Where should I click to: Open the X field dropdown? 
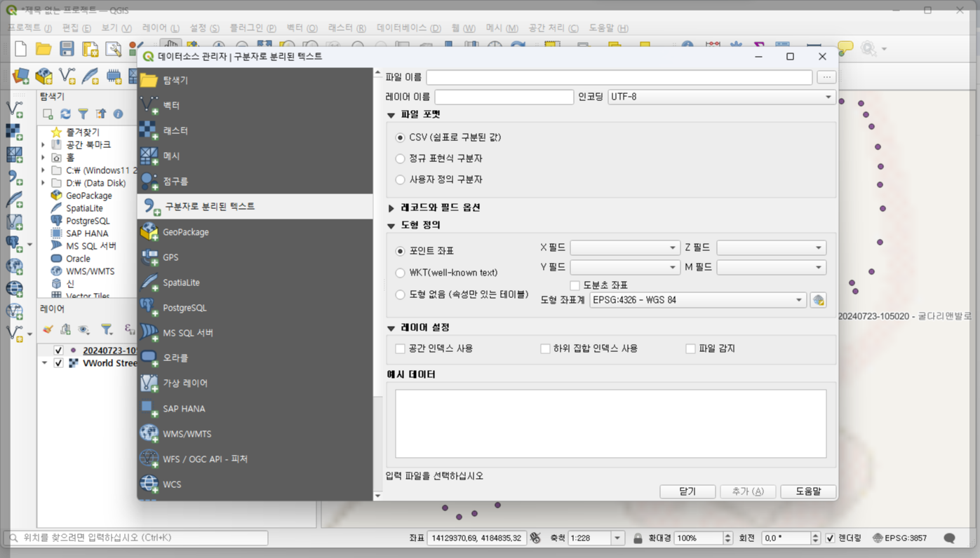[624, 247]
